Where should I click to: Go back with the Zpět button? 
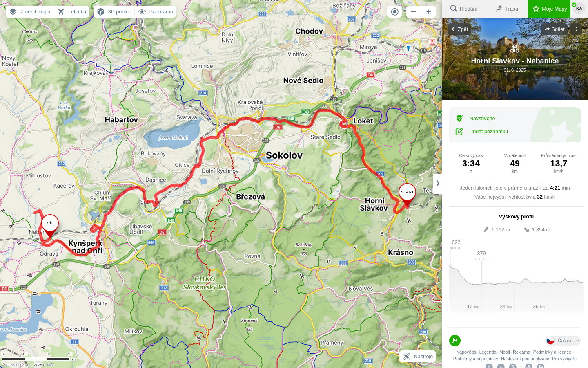pyautogui.click(x=459, y=29)
